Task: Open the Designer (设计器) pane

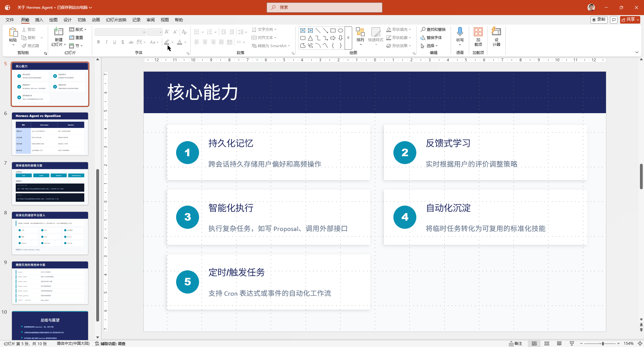Action: [496, 37]
